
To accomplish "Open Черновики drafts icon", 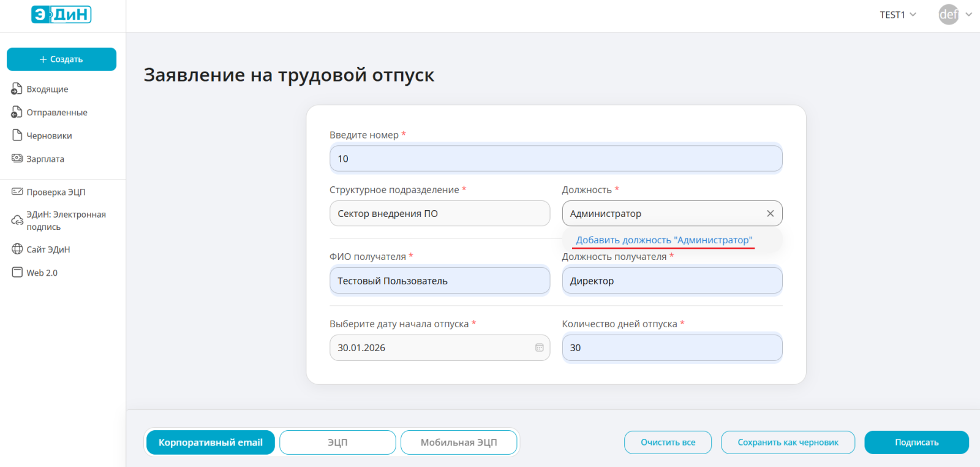I will [x=17, y=135].
